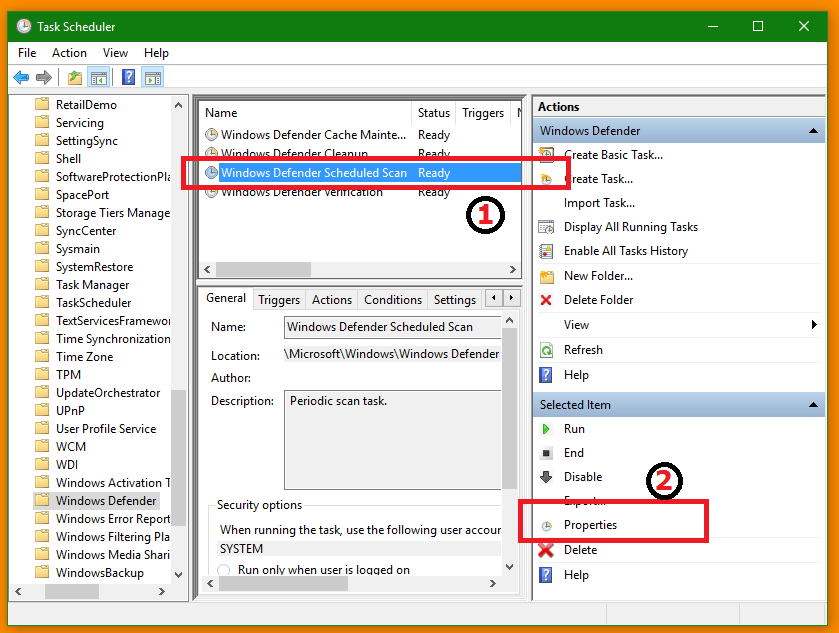Screen dimensions: 839x633
Task: Click the Forward arrow in toolbar
Action: [x=43, y=77]
